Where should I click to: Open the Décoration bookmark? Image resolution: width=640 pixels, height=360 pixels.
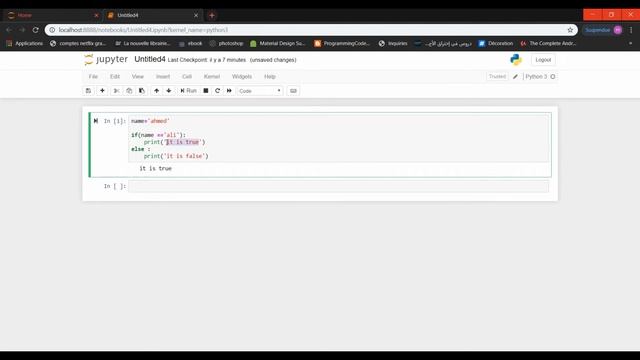coord(496,43)
